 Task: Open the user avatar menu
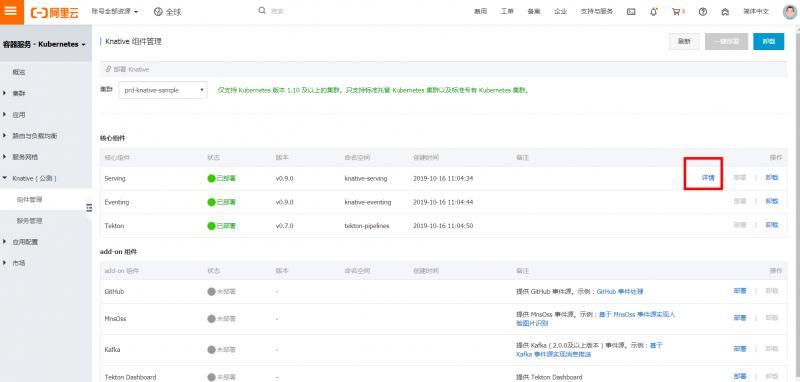(x=789, y=12)
